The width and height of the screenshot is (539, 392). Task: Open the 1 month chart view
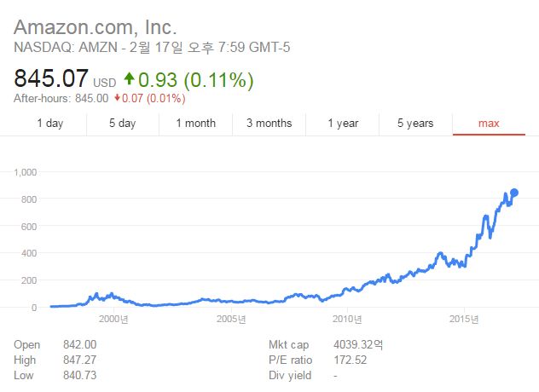point(196,124)
